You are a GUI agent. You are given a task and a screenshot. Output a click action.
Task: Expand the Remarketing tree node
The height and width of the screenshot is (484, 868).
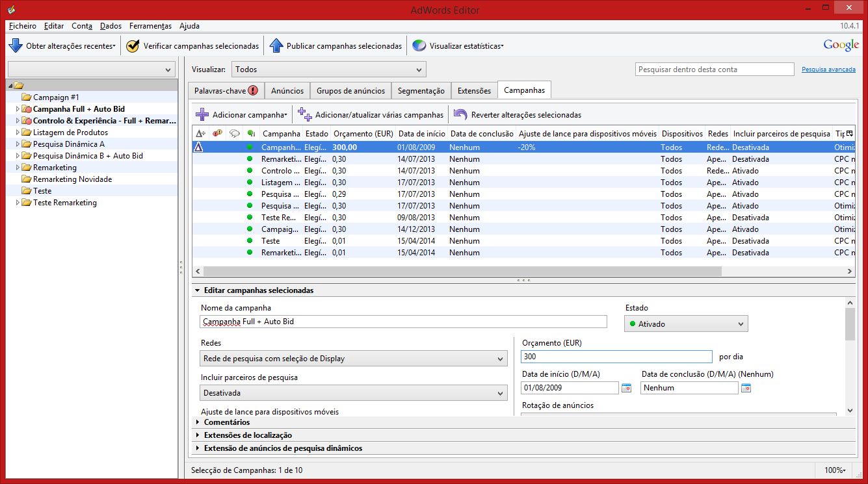tap(18, 168)
